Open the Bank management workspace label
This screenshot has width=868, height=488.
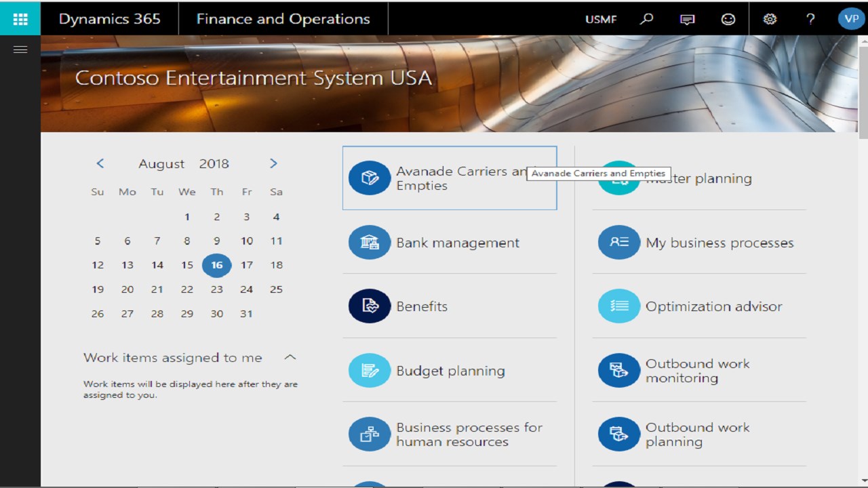458,243
